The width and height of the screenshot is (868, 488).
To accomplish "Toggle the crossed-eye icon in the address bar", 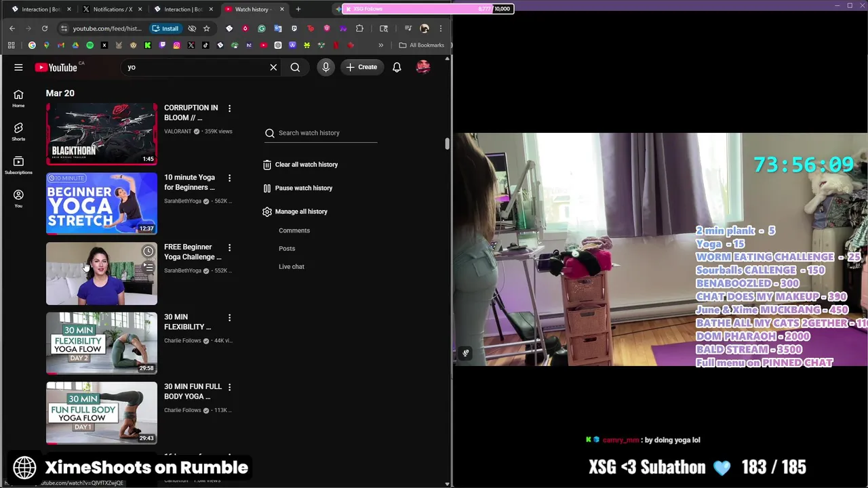I will (192, 28).
